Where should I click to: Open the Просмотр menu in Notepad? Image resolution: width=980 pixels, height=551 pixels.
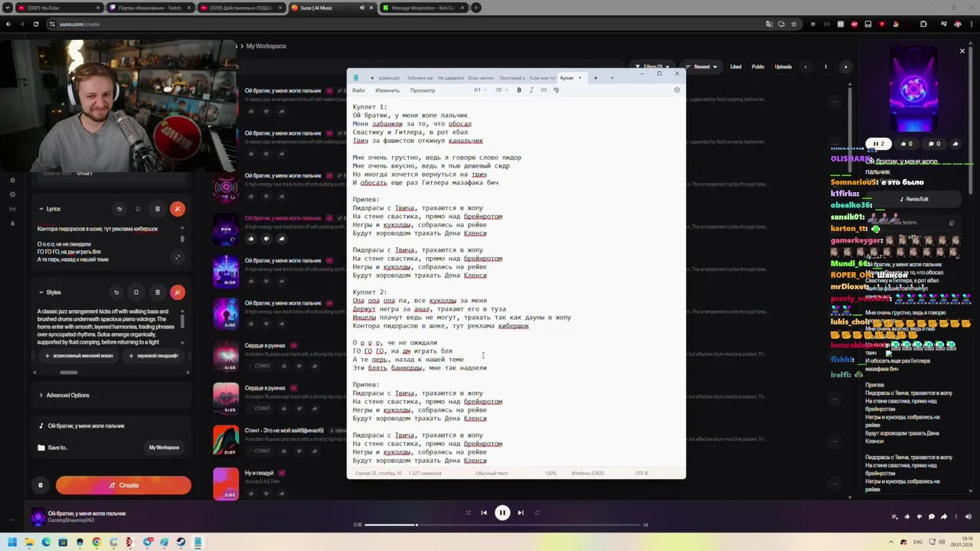pos(423,90)
